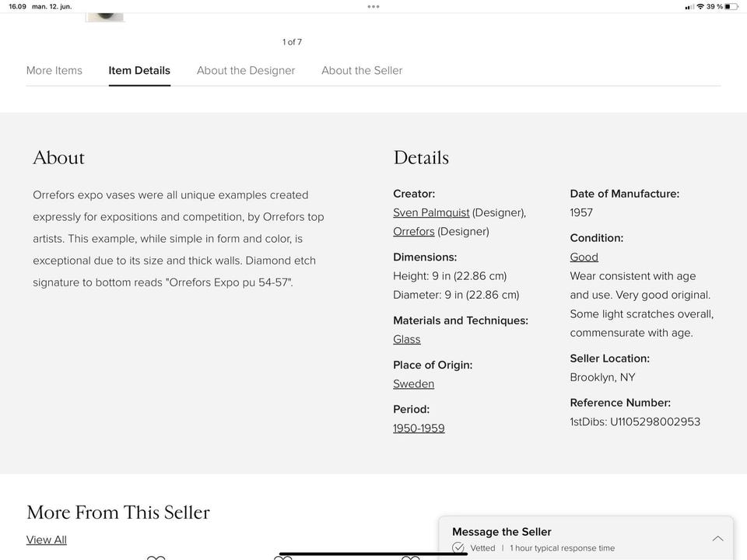Select the Item Details tab
The width and height of the screenshot is (747, 560).
pyautogui.click(x=139, y=70)
